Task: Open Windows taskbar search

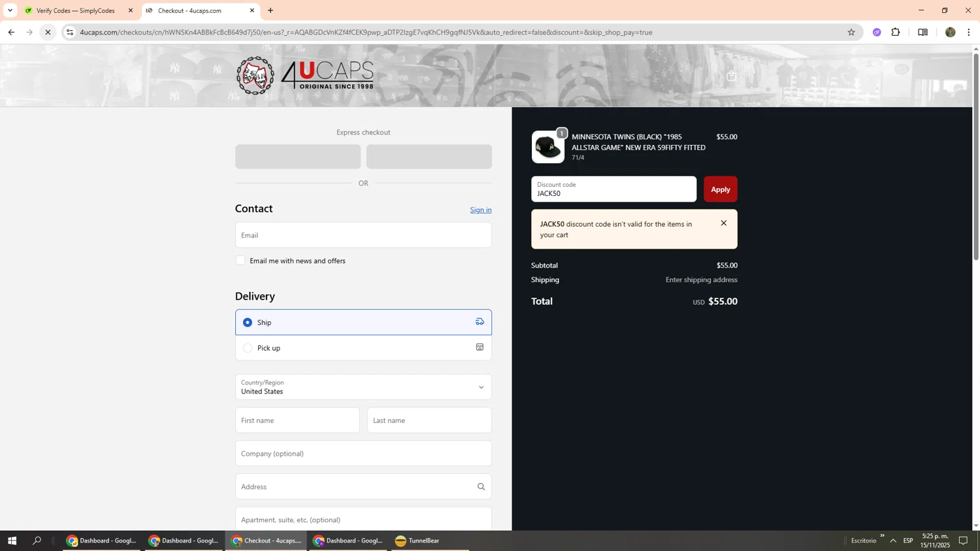Action: tap(37, 541)
